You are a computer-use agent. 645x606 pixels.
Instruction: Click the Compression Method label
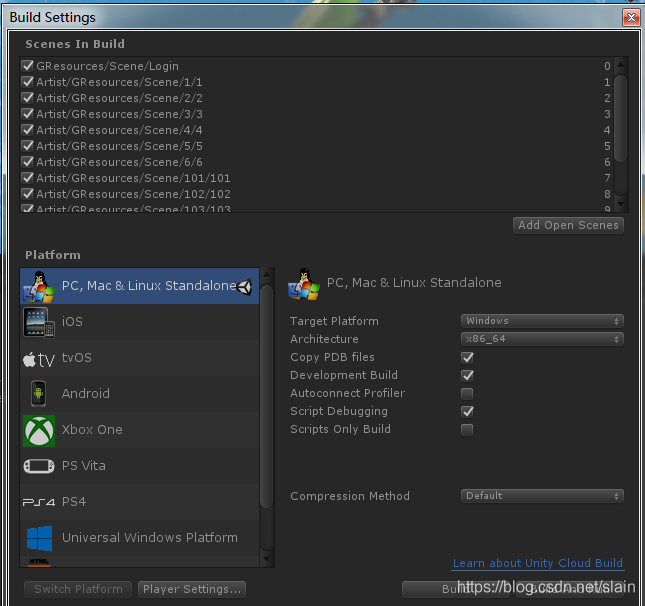[350, 496]
